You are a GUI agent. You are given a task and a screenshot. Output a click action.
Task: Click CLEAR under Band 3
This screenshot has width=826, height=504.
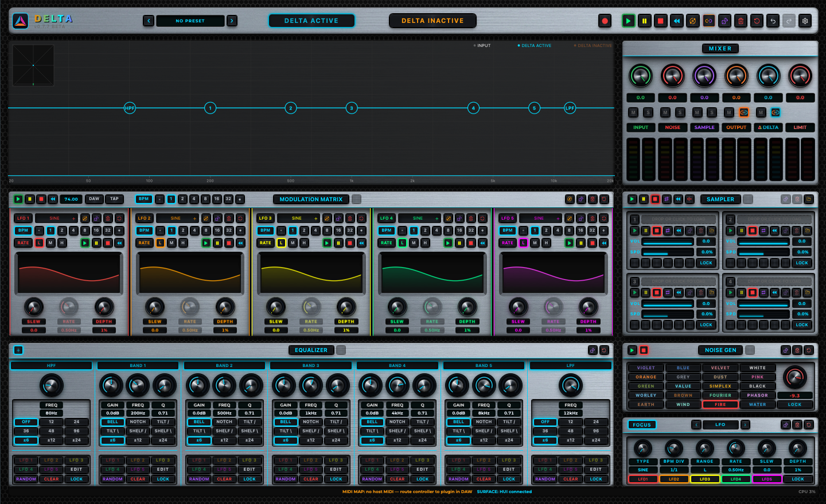(x=311, y=479)
